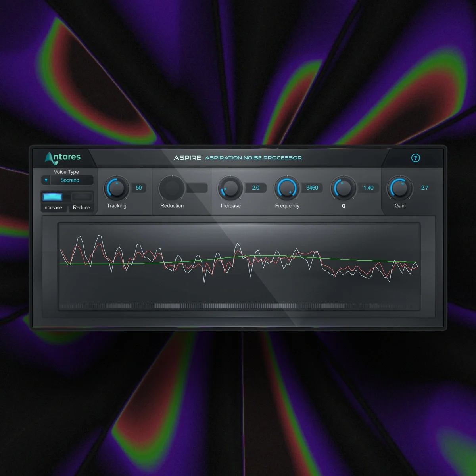Viewport: 476px width, 476px height.
Task: Click the Reduction label under its knob
Action: tap(172, 206)
